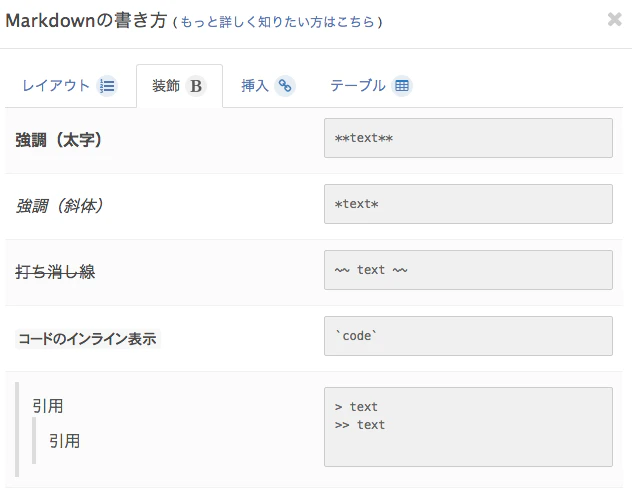Click the list icon beside レイアウト
The width and height of the screenshot is (632, 499).
pos(107,86)
